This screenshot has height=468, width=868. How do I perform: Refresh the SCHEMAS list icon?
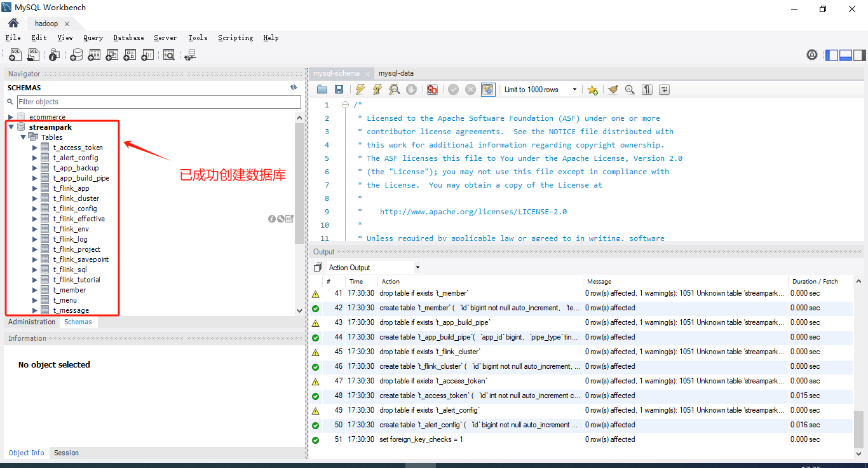pos(294,88)
